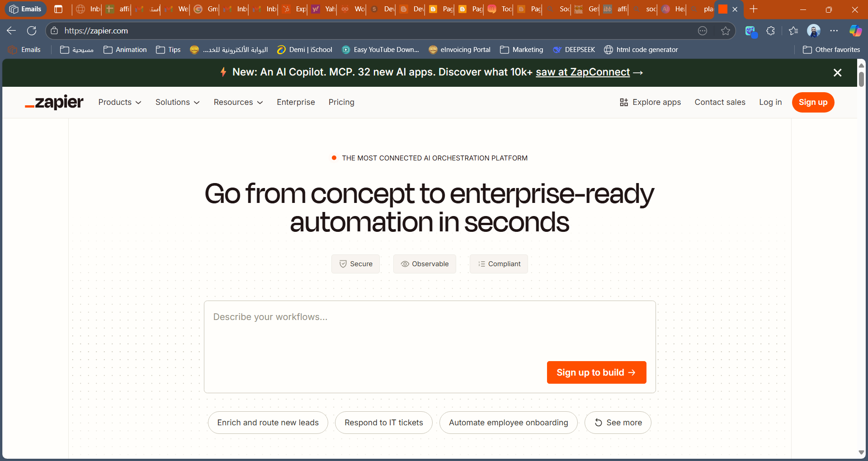Image resolution: width=868 pixels, height=461 pixels.
Task: Switch to the Get tab
Action: 587,9
